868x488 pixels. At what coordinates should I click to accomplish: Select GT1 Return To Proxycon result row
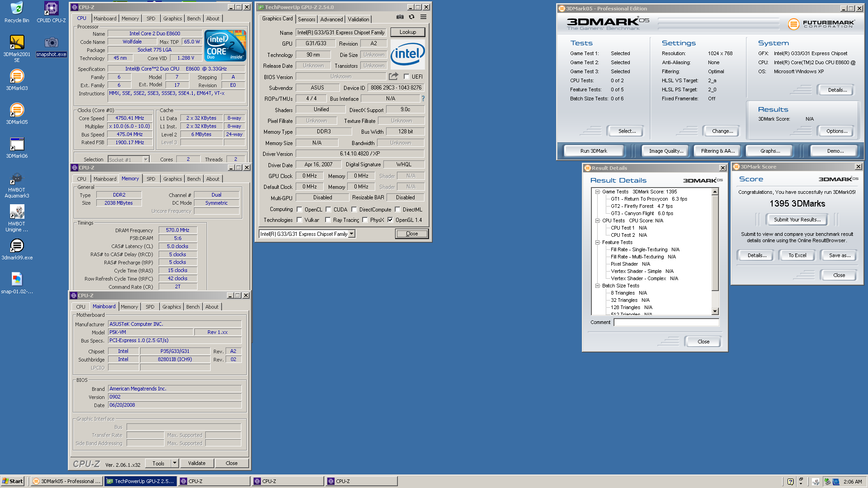point(649,199)
